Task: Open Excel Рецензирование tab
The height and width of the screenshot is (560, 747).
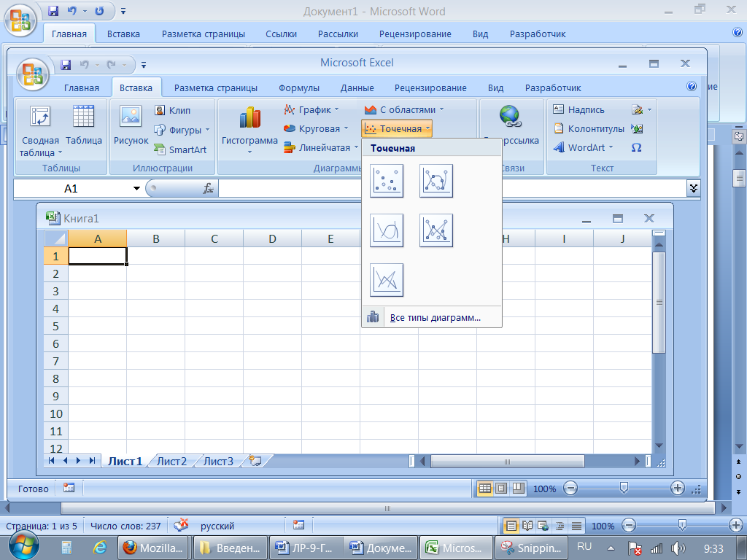Action: coord(430,87)
